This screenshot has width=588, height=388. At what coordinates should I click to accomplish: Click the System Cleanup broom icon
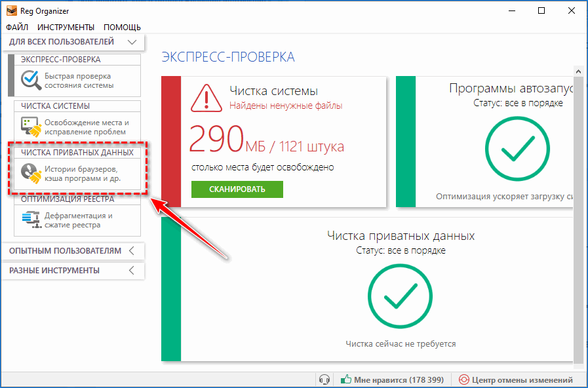pos(31,126)
